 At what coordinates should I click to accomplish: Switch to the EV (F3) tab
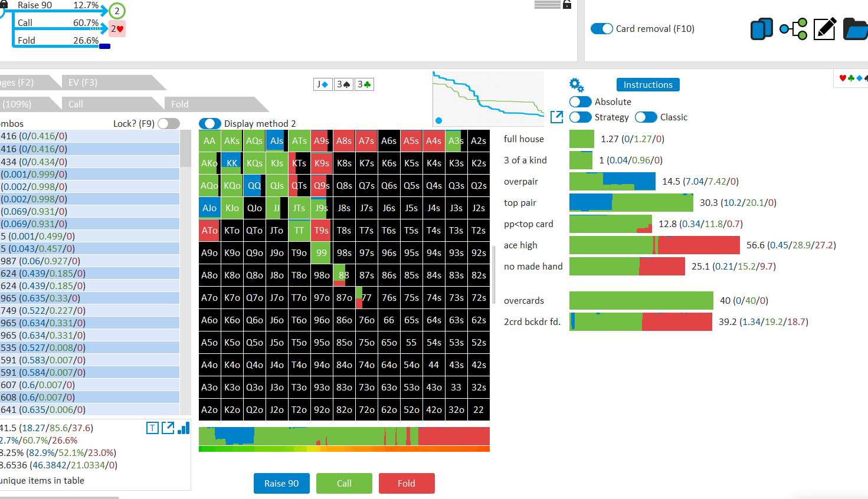[x=109, y=82]
